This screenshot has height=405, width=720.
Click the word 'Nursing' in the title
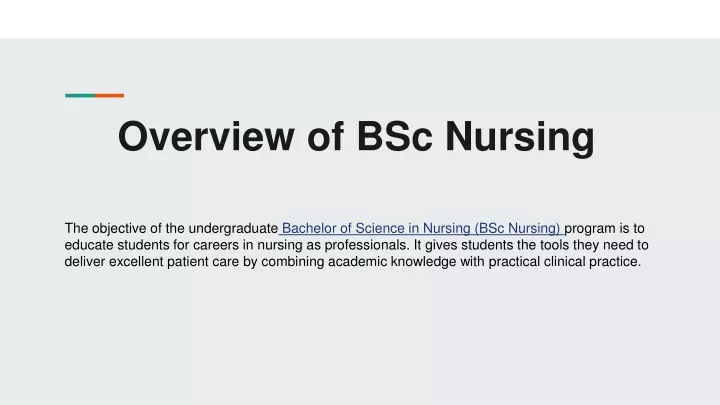point(520,137)
